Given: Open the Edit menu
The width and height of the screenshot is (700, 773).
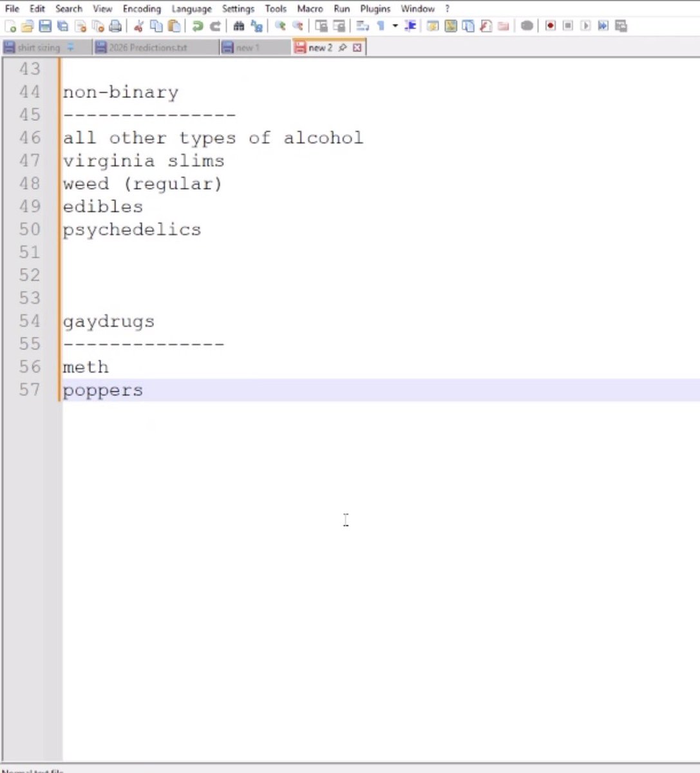Looking at the screenshot, I should (x=37, y=9).
